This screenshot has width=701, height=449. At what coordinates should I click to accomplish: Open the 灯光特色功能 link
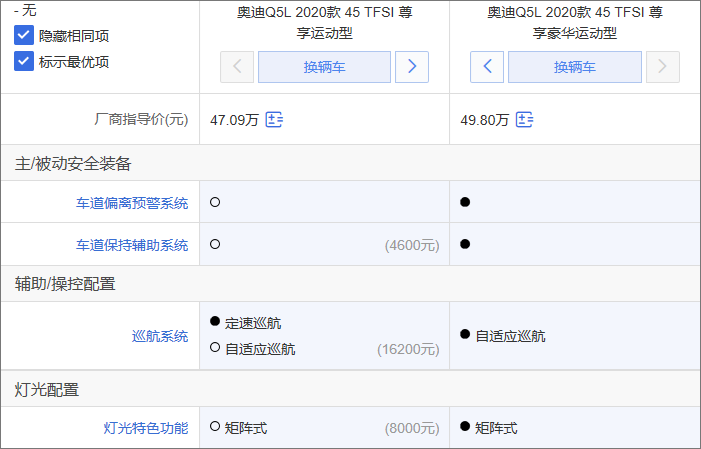pos(146,428)
